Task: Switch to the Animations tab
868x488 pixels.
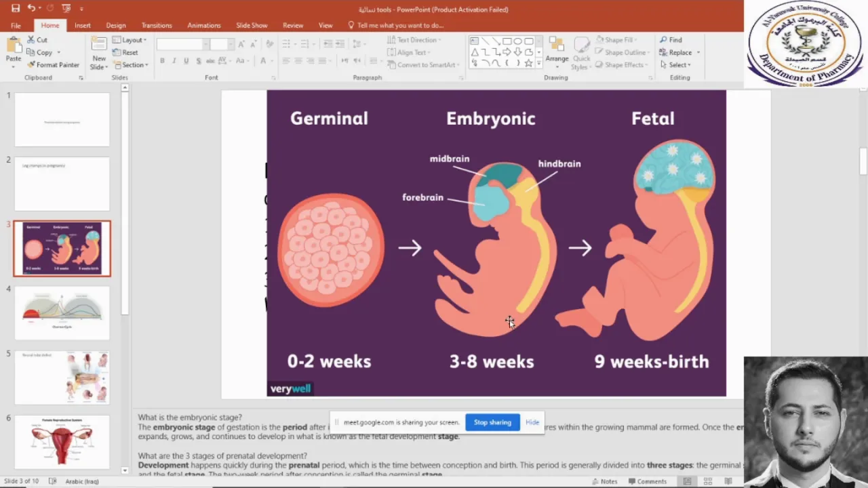Action: pyautogui.click(x=204, y=25)
